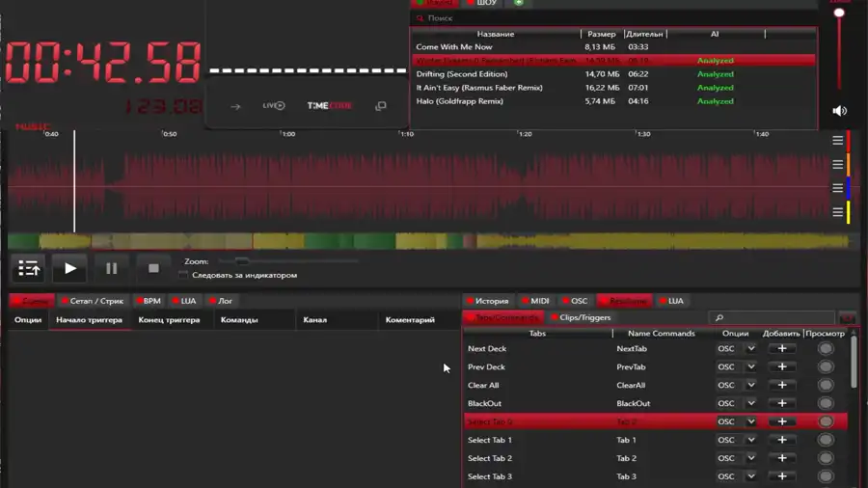The image size is (868, 488).
Task: Add the BlackOut command with plus
Action: [782, 404]
